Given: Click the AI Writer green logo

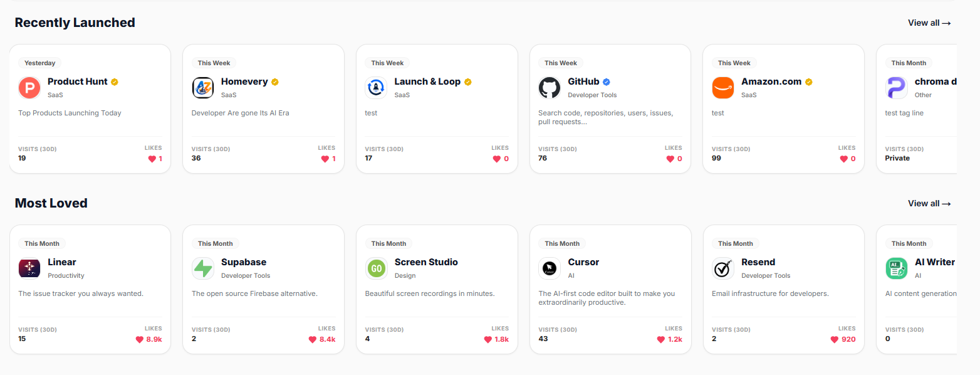Looking at the screenshot, I should [897, 268].
